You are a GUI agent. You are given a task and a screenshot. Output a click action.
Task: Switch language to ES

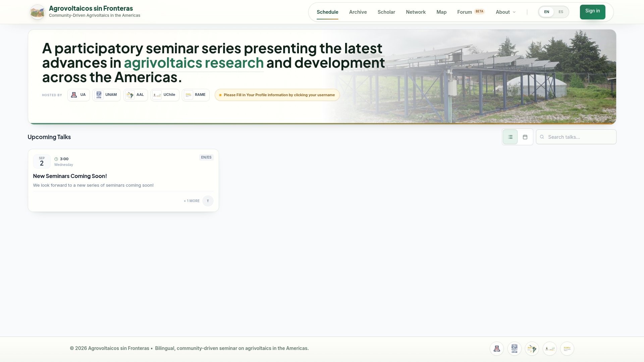coord(561,12)
